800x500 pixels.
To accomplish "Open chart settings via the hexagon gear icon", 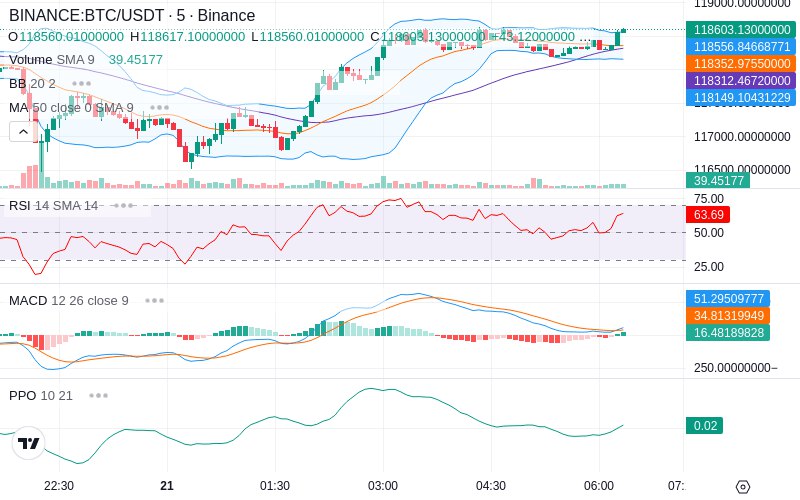I will [743, 487].
